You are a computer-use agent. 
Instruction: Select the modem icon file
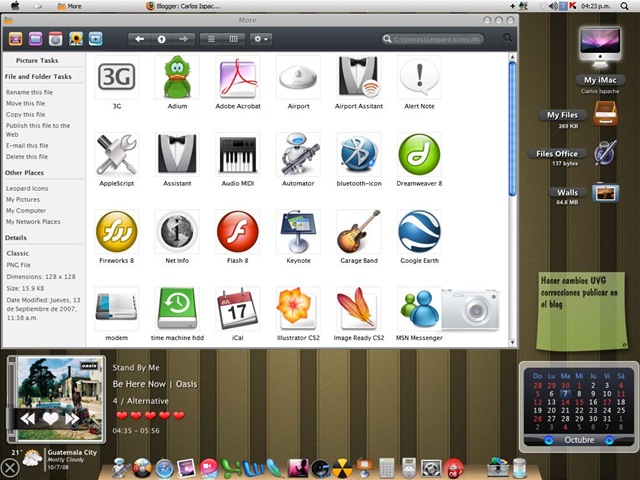click(x=116, y=309)
